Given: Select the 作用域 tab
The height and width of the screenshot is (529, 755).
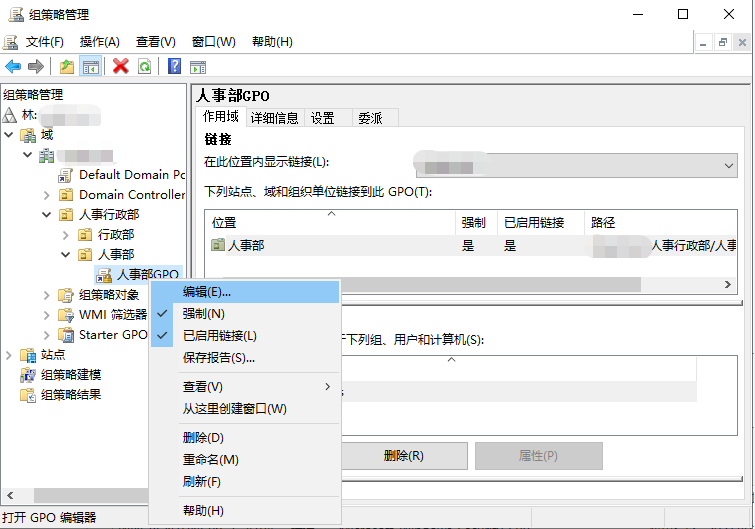Looking at the screenshot, I should [221, 116].
